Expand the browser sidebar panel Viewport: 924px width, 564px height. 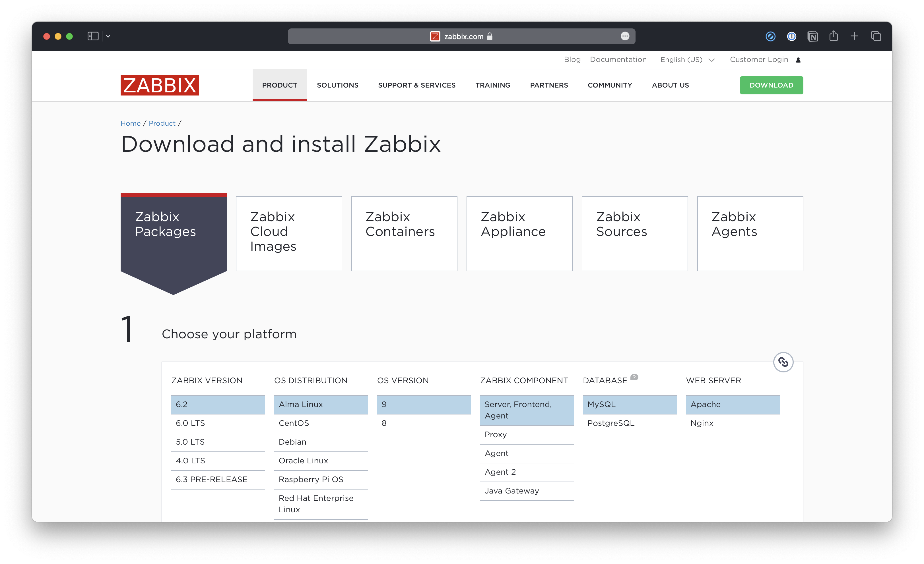click(x=93, y=36)
